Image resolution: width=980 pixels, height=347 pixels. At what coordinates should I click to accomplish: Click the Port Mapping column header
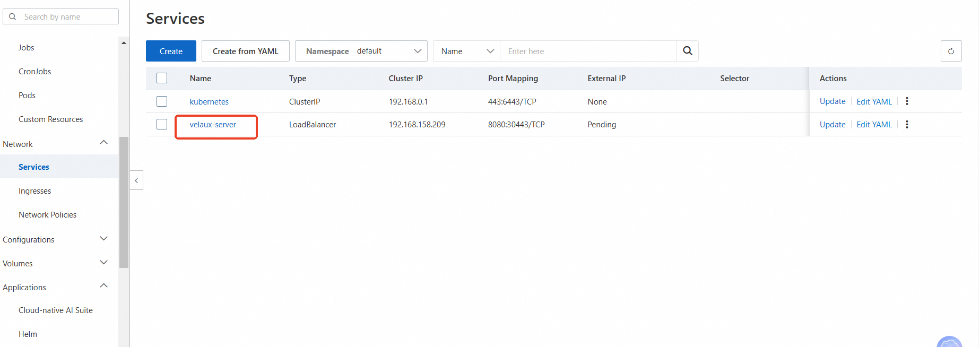(513, 79)
